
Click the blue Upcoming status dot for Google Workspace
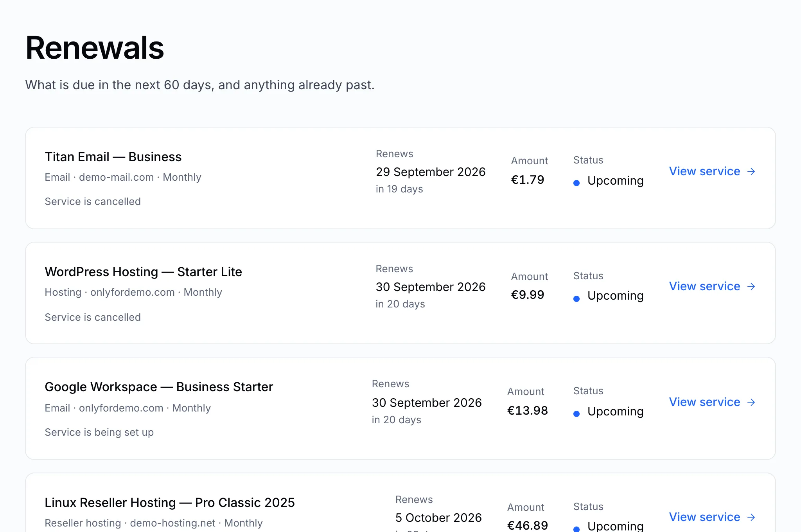[x=577, y=413]
